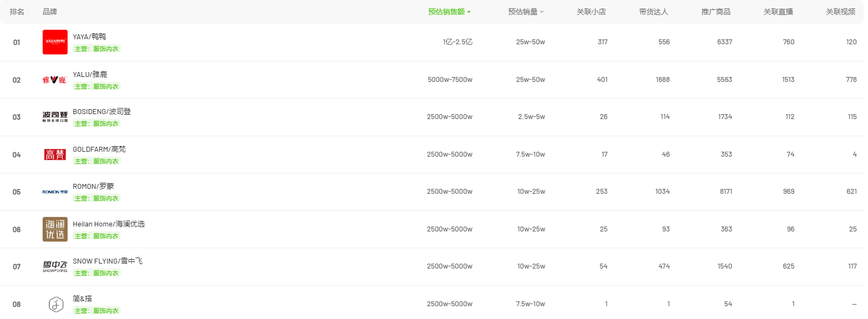Open the Heilan Home/海澜优选 brown logo
Screen dimensions: 868x319
pyautogui.click(x=55, y=229)
